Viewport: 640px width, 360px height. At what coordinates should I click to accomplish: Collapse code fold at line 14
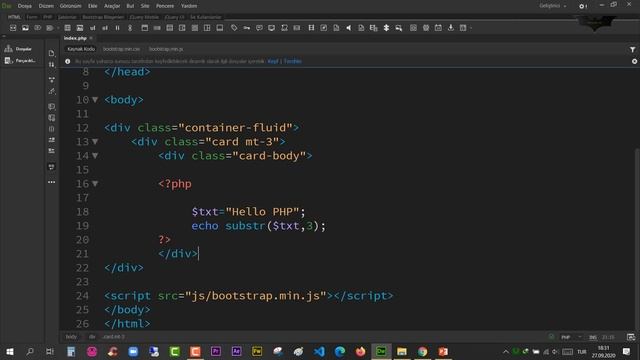(x=95, y=156)
